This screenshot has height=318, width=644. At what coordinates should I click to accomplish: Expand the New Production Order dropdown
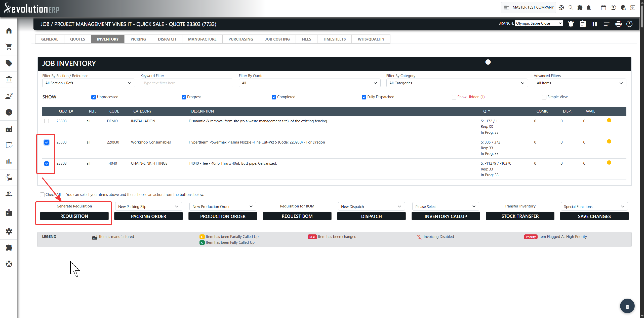pos(223,206)
